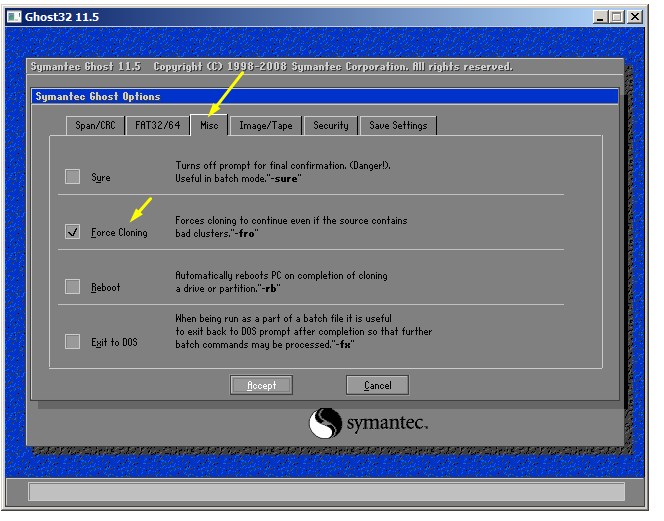Click the Ghost32 title bar icon

coord(14,17)
